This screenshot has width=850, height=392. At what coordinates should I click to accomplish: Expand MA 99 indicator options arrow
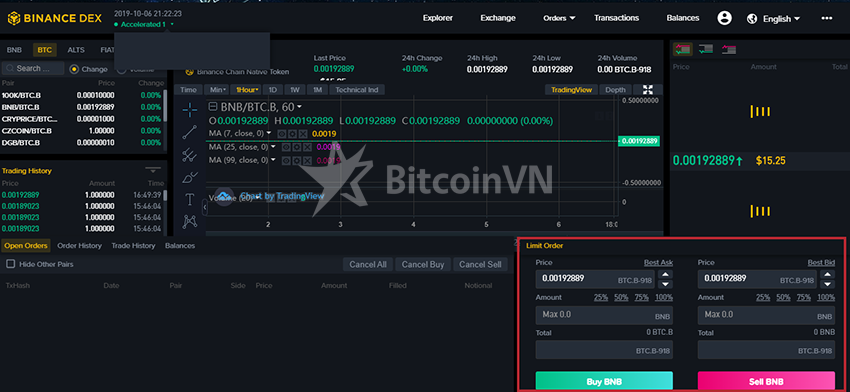tap(273, 160)
